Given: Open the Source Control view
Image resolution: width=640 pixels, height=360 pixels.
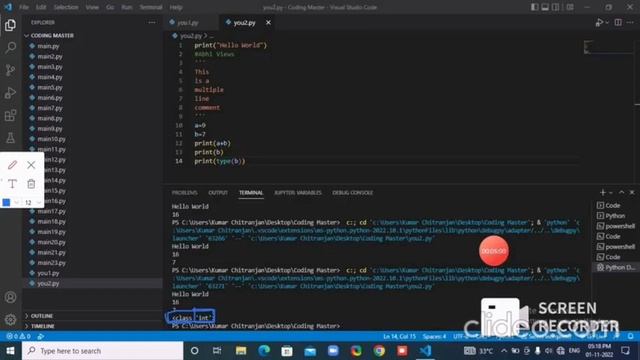Looking at the screenshot, I should [x=11, y=70].
